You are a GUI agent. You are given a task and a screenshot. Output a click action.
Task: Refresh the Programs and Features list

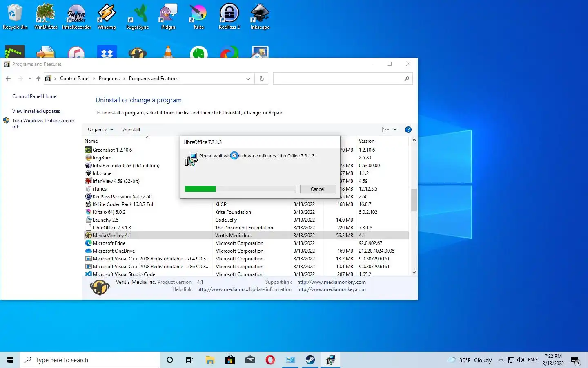262,79
